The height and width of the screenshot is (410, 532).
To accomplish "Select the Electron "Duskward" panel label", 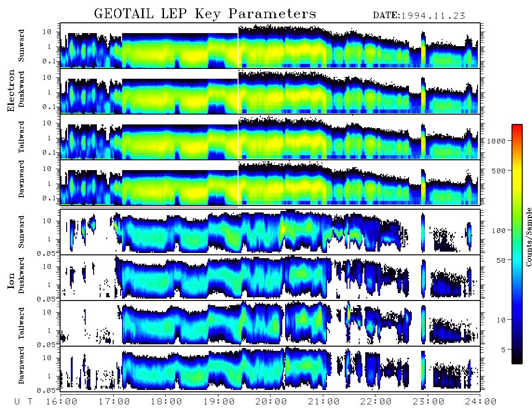I will pyautogui.click(x=21, y=89).
